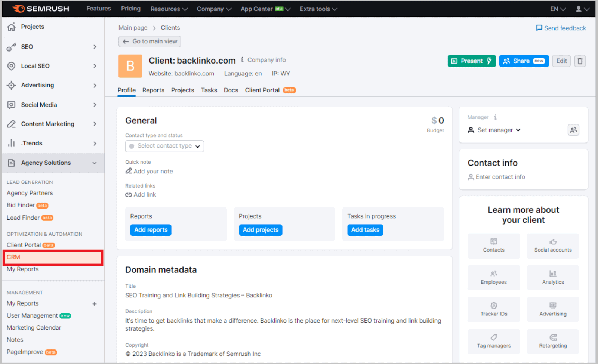
Task: Add a new report with plus icon
Action: (95, 304)
